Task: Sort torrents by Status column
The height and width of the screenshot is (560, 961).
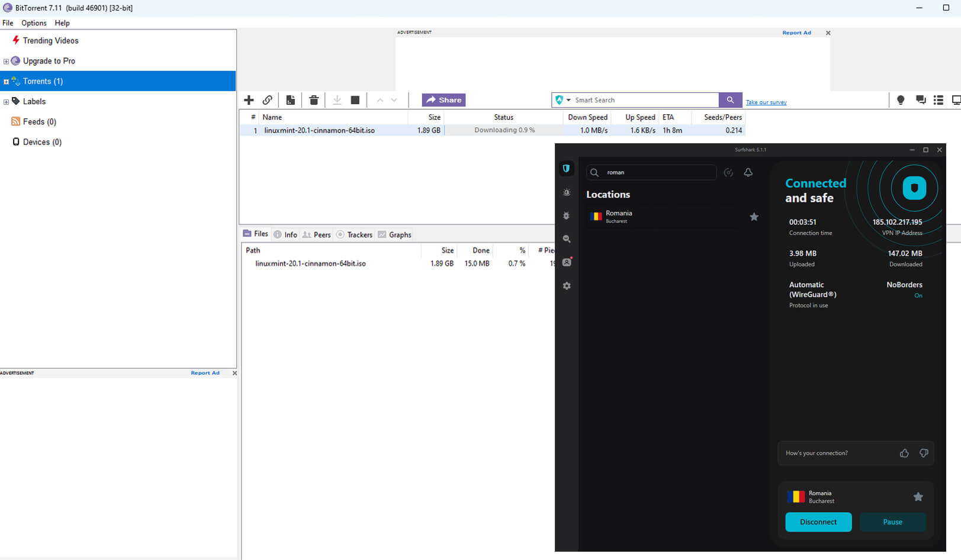Action: [503, 117]
